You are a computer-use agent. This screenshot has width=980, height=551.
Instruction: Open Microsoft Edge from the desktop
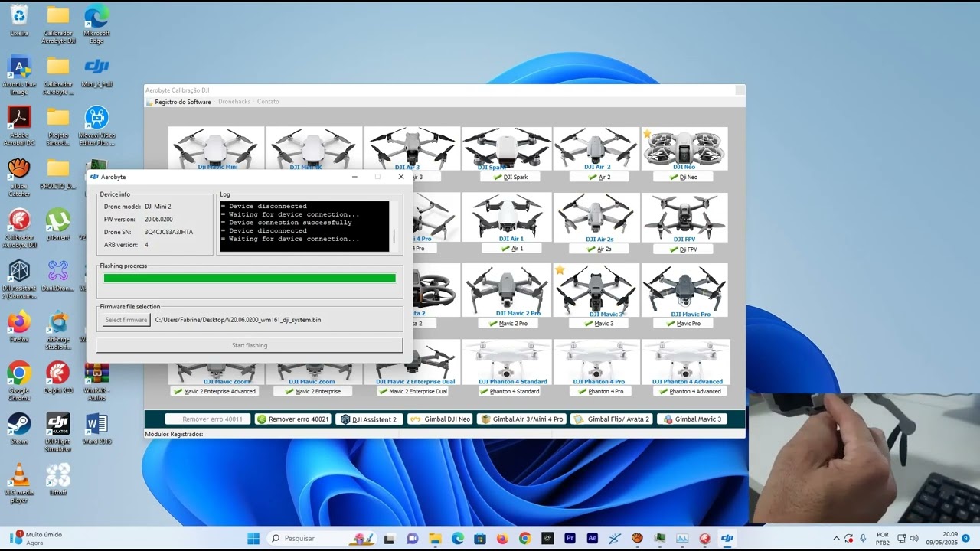point(96,23)
